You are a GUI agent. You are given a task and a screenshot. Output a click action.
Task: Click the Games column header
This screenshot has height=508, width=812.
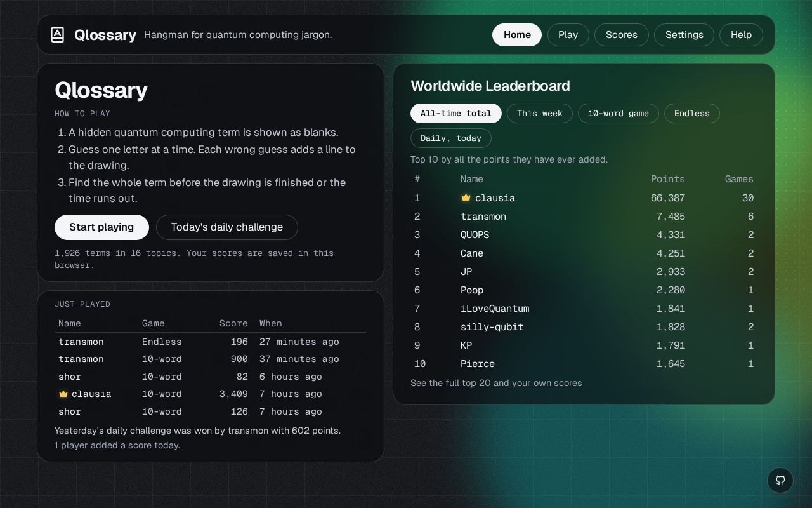pyautogui.click(x=739, y=179)
